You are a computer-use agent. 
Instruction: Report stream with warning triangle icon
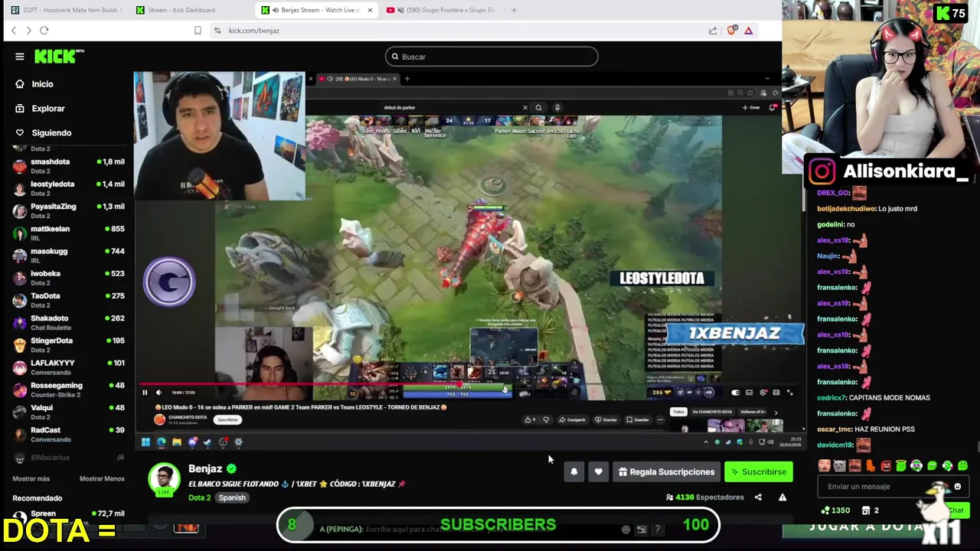coord(782,497)
